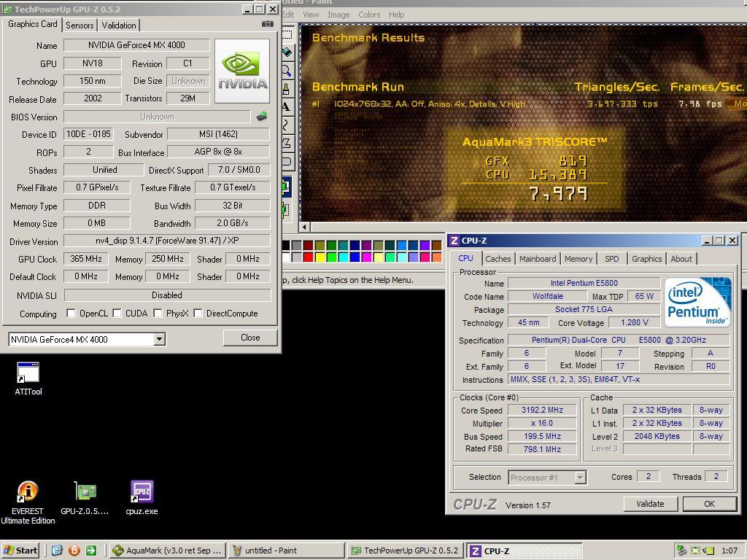Click the NVIDIA logo in GPU-Z
This screenshot has height=560, width=747.
[242, 71]
